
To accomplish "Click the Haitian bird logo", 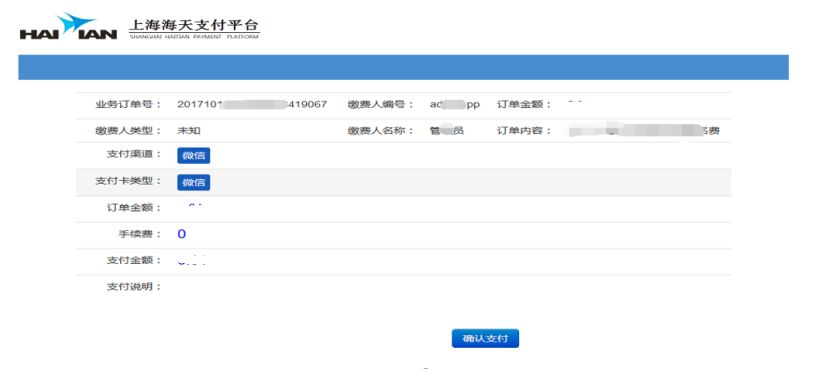I will click(x=68, y=27).
